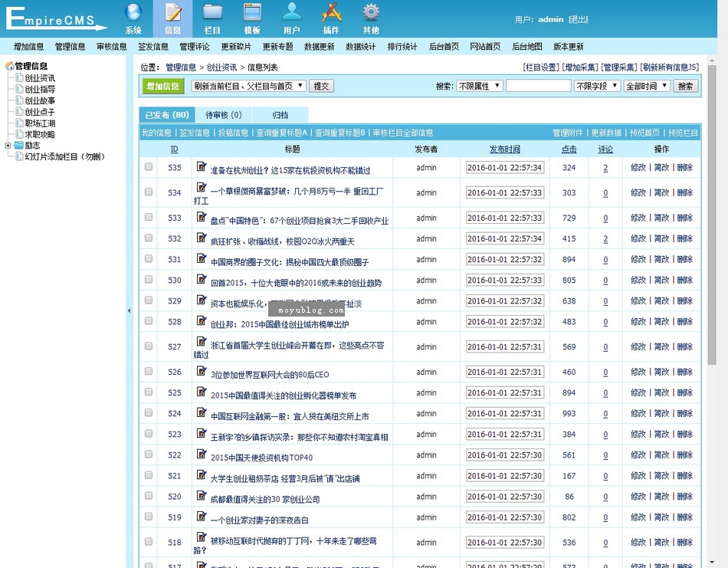
Task: Click the page icon next to 创业点子
Action: pyautogui.click(x=19, y=111)
